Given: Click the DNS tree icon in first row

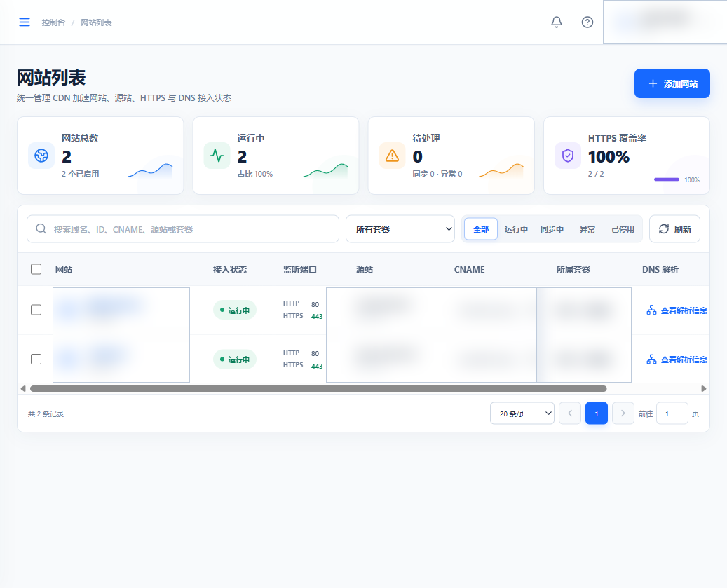Looking at the screenshot, I should point(651,310).
